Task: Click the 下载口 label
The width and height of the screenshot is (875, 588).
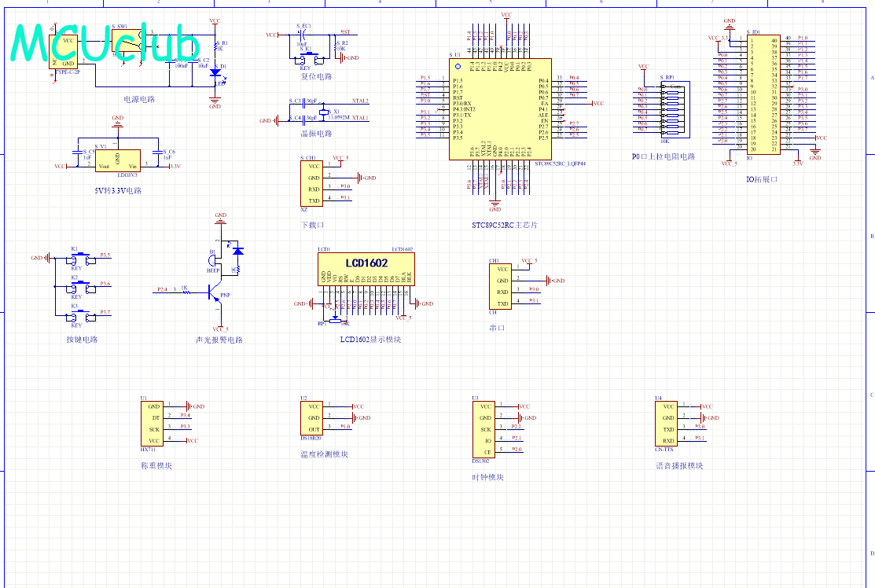Action: coord(312,226)
